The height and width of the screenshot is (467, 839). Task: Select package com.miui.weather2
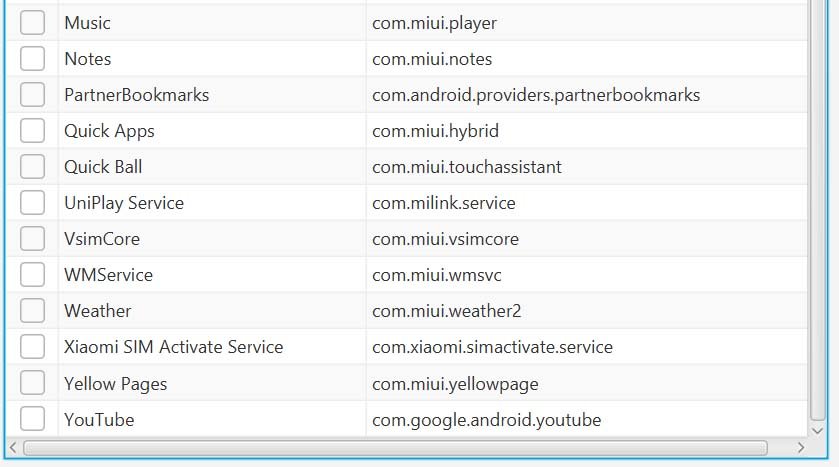click(446, 311)
